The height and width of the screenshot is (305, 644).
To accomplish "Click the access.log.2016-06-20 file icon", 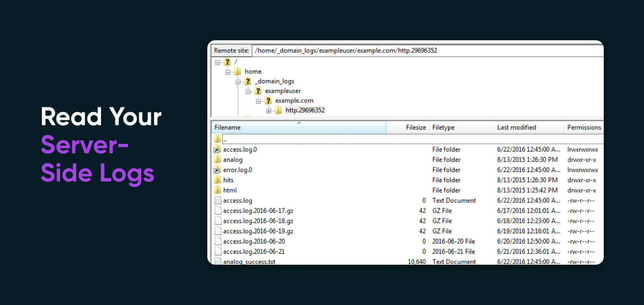I will pyautogui.click(x=218, y=241).
